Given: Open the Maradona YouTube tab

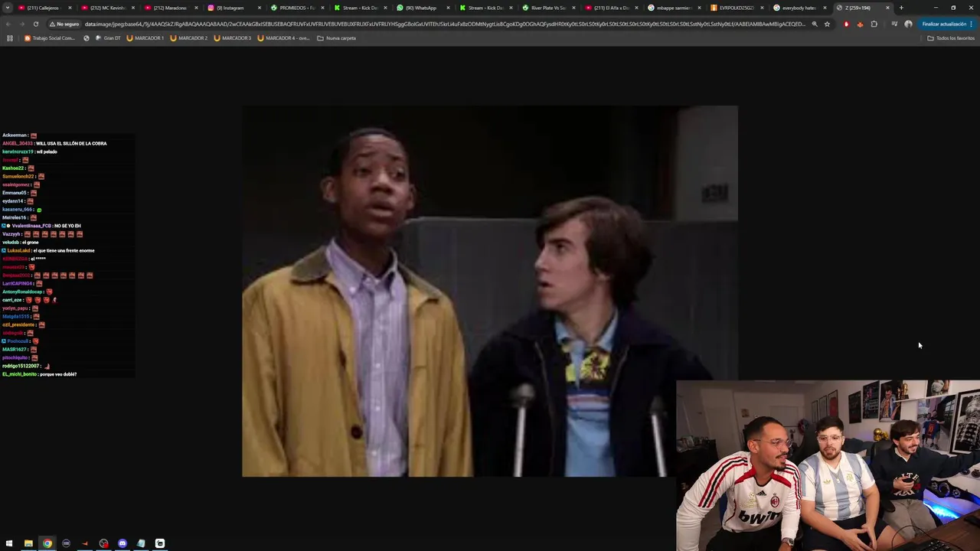Looking at the screenshot, I should (169, 8).
